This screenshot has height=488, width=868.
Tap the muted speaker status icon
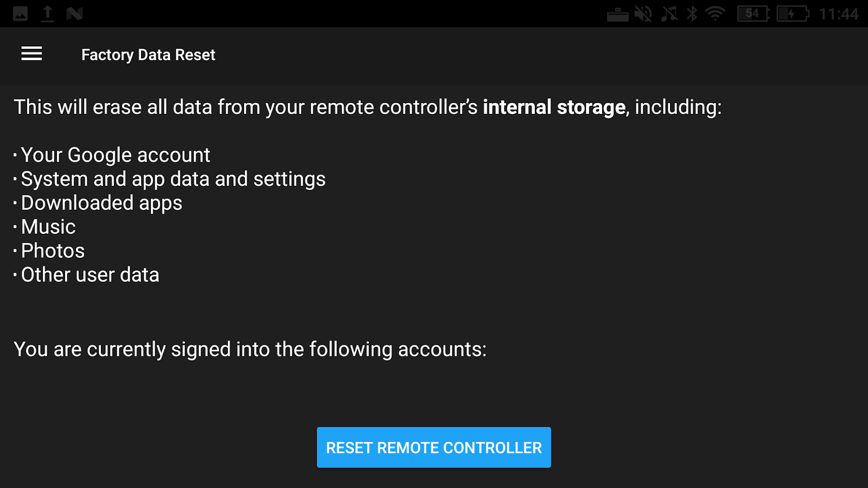tap(643, 14)
